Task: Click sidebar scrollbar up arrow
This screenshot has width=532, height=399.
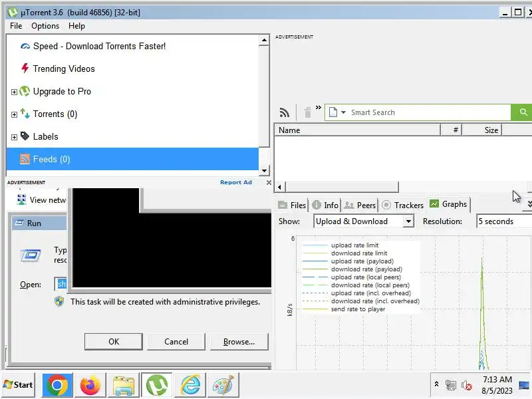Action: pos(264,41)
